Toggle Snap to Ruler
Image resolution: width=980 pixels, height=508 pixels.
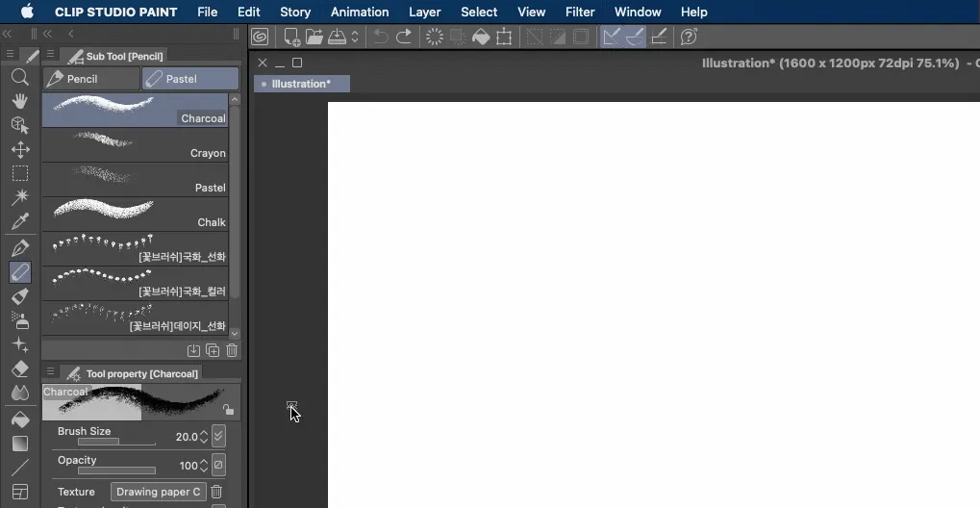(x=612, y=37)
